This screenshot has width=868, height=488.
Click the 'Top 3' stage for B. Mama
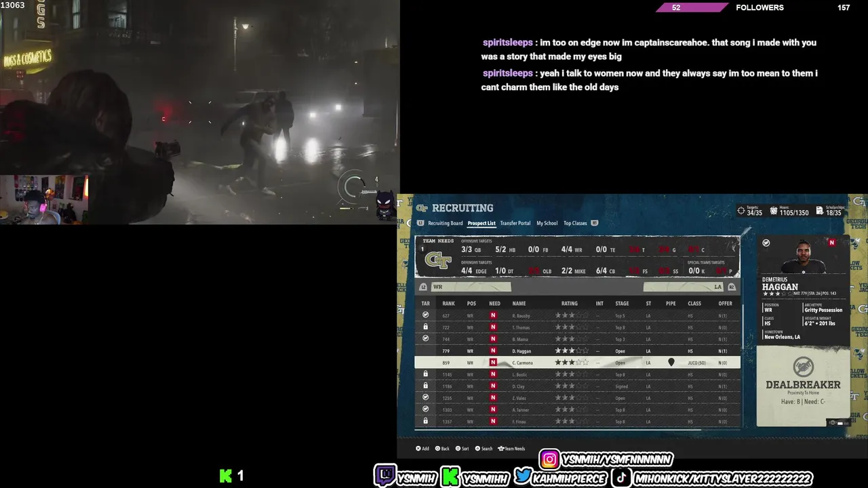[x=620, y=339]
